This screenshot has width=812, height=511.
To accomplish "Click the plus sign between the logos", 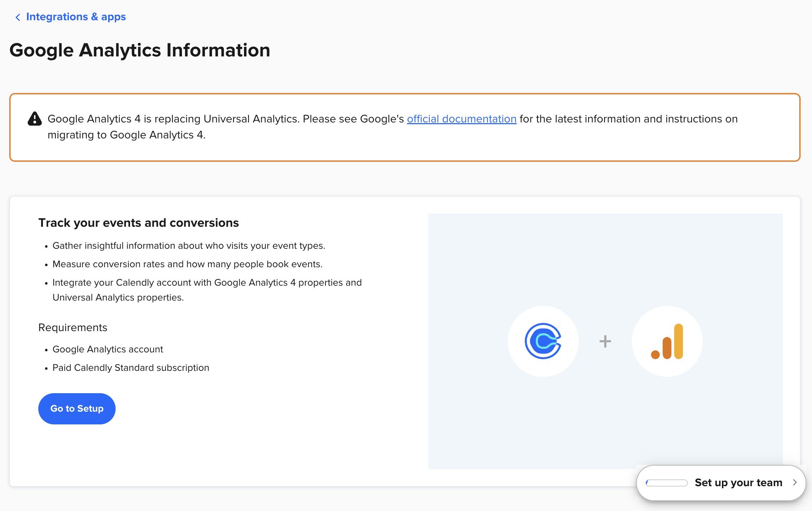I will (605, 341).
